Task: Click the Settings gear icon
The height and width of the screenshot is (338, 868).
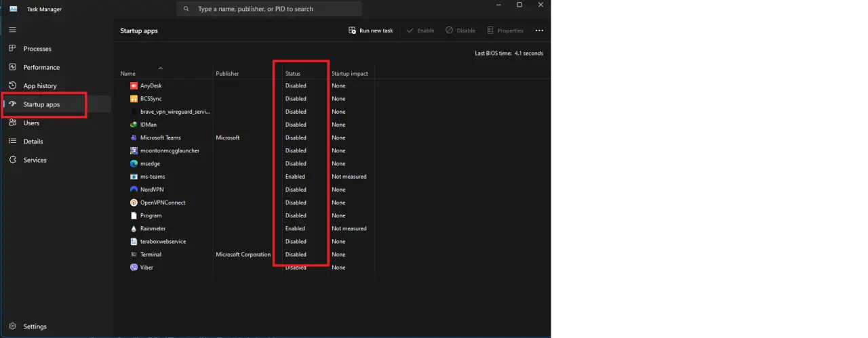Action: pyautogui.click(x=12, y=326)
